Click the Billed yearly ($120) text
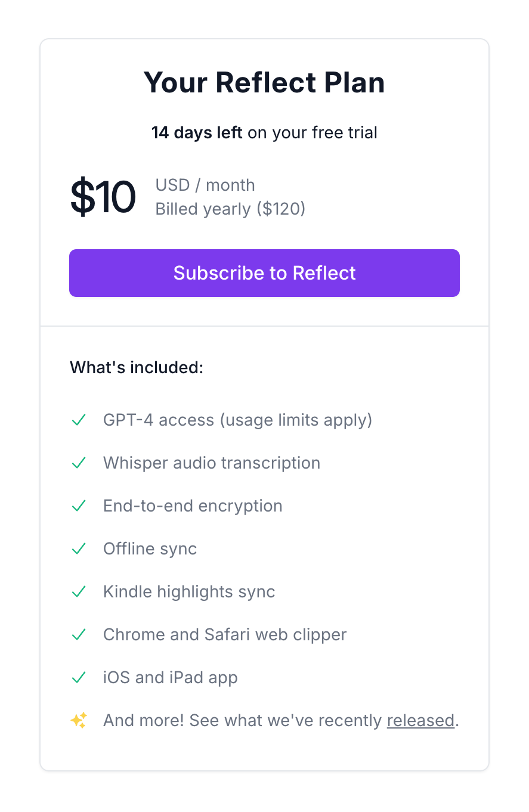 click(230, 209)
